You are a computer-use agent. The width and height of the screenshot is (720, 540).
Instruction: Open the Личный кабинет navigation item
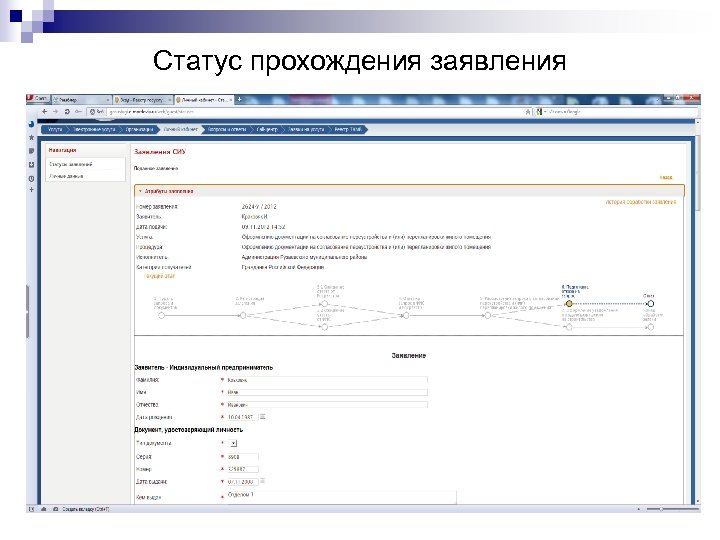pos(180,129)
